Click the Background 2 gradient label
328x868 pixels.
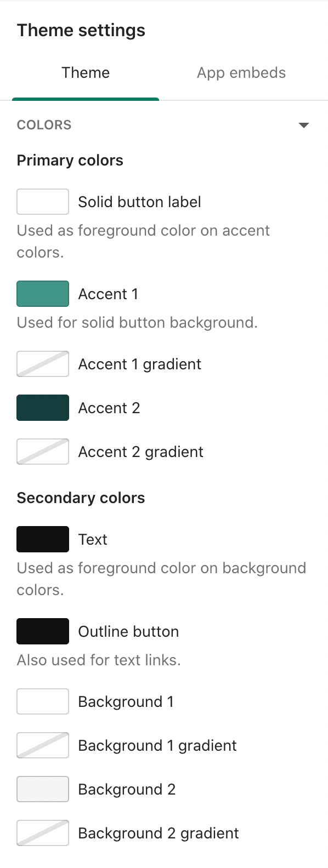click(x=159, y=833)
